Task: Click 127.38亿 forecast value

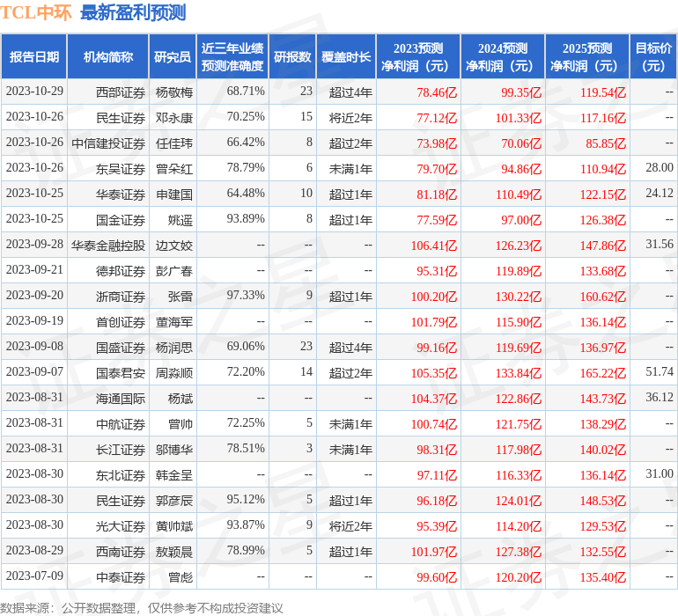Action: [519, 551]
